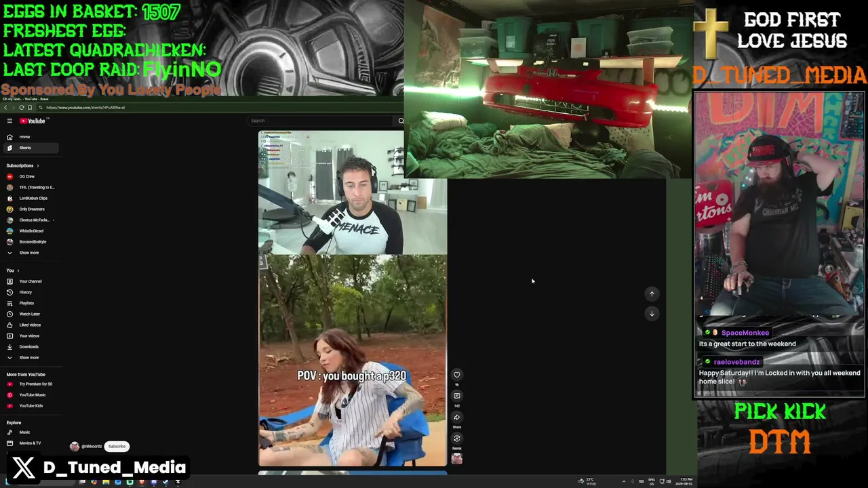The height and width of the screenshot is (488, 868).
Task: Click the YouTube logo
Action: (32, 121)
